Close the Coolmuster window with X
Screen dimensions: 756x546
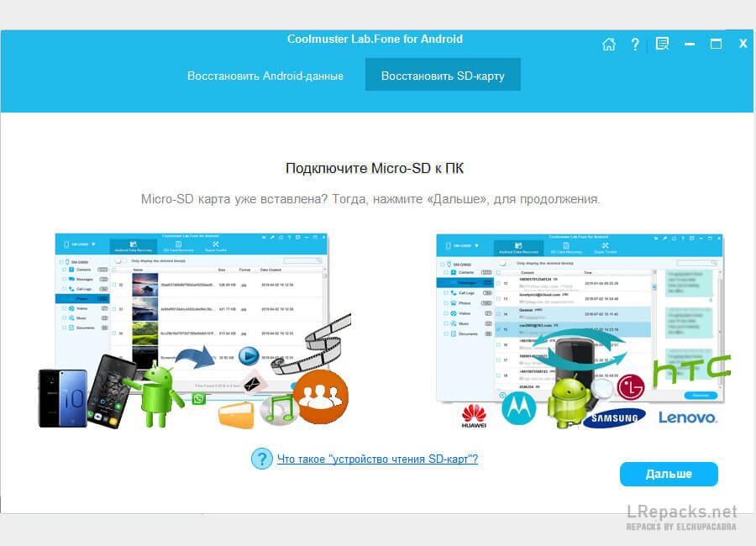(x=743, y=44)
